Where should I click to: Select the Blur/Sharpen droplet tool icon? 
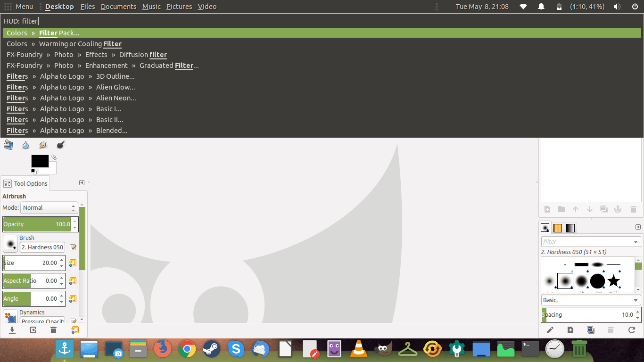coord(25,145)
